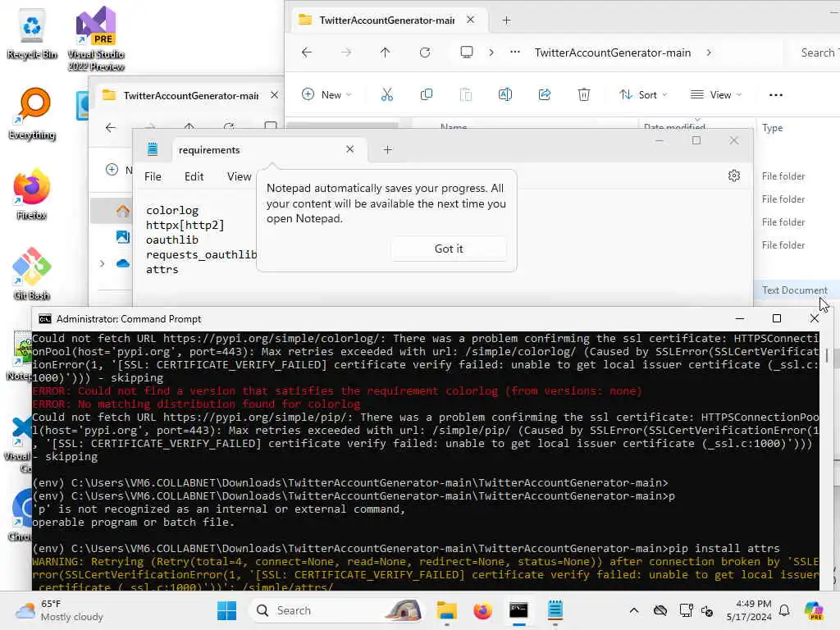This screenshot has width=840, height=630.
Task: Open Git Bash desktop shortcut
Action: [32, 274]
